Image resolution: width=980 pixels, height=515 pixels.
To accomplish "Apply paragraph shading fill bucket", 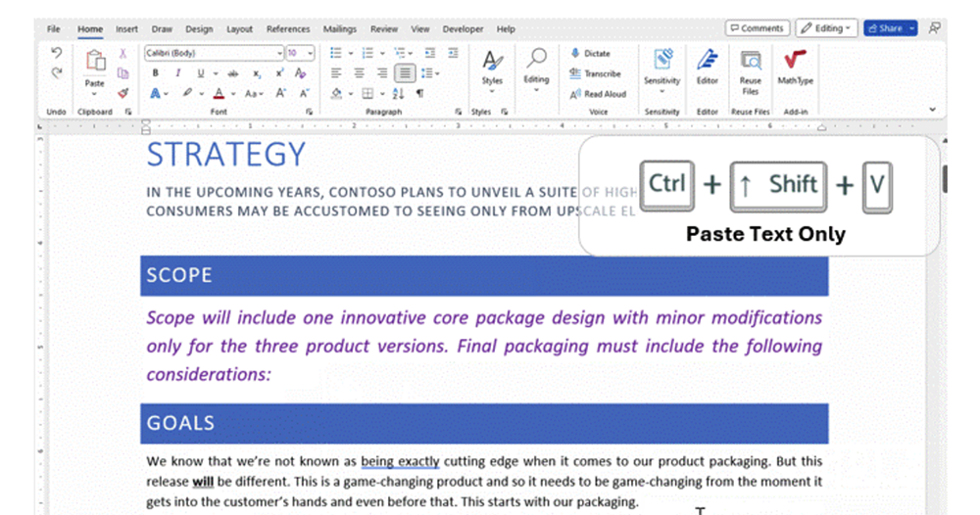I will (x=336, y=94).
